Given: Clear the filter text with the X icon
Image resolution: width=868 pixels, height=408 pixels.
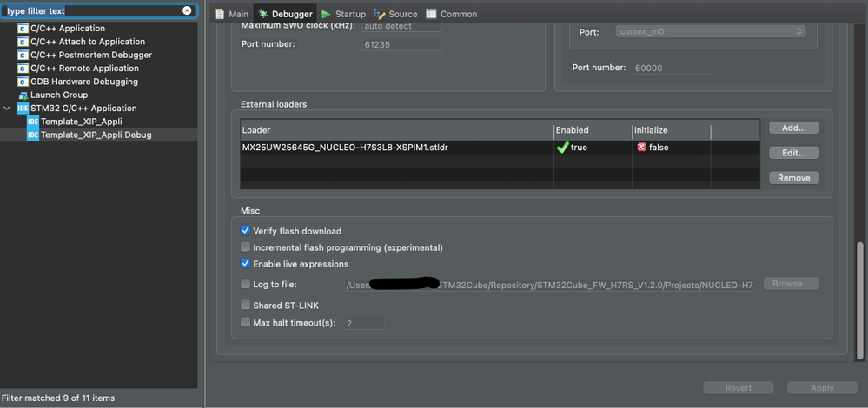Looking at the screenshot, I should coord(187,10).
